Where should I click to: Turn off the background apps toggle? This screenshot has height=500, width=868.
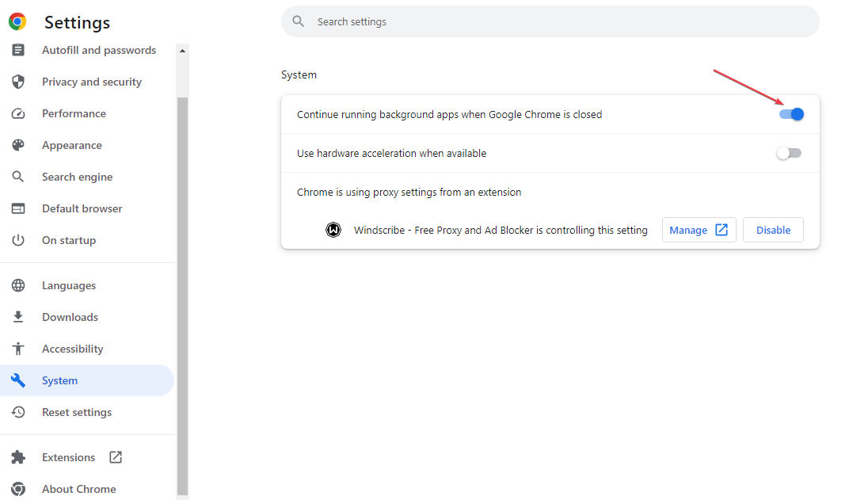(x=791, y=114)
